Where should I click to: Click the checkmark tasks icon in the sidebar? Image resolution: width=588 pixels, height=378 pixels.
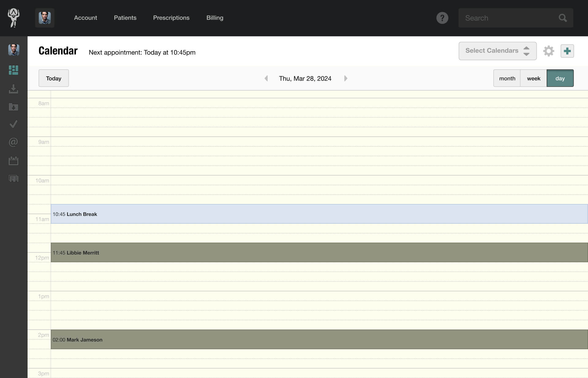[13, 124]
